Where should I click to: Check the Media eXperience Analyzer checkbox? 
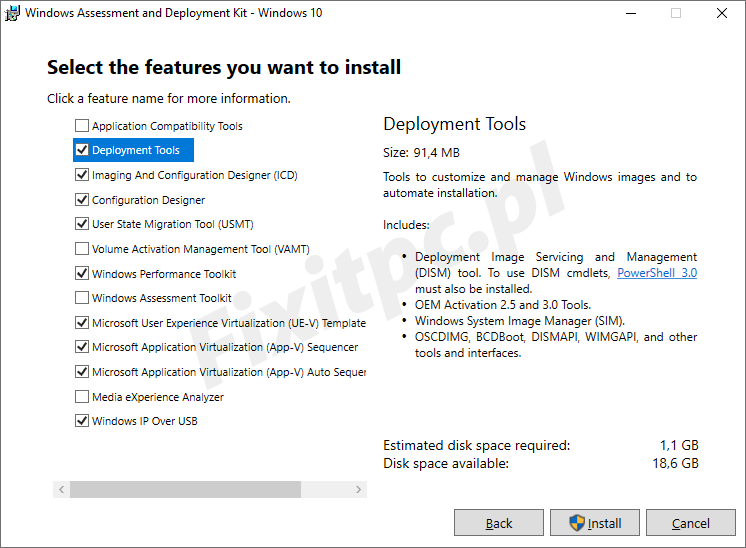82,396
